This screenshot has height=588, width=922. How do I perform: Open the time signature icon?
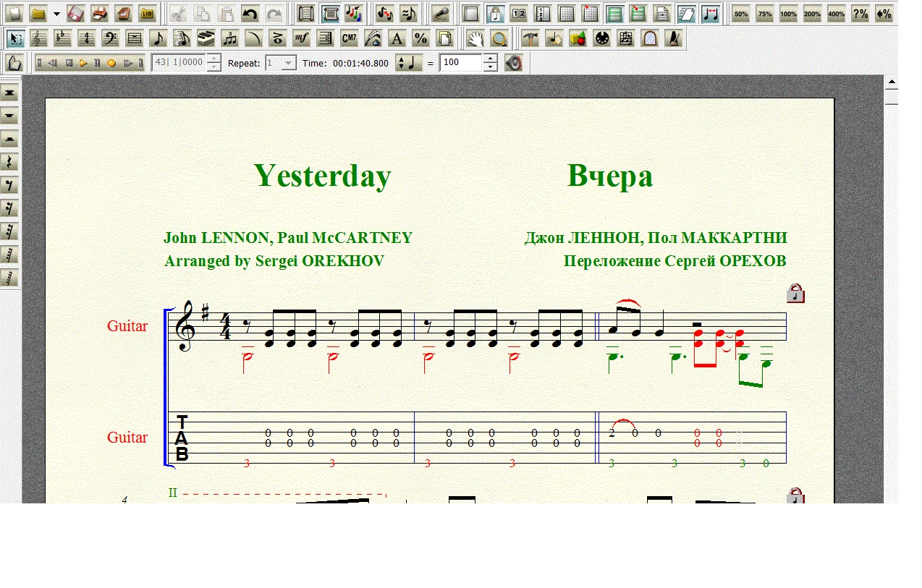click(x=87, y=38)
